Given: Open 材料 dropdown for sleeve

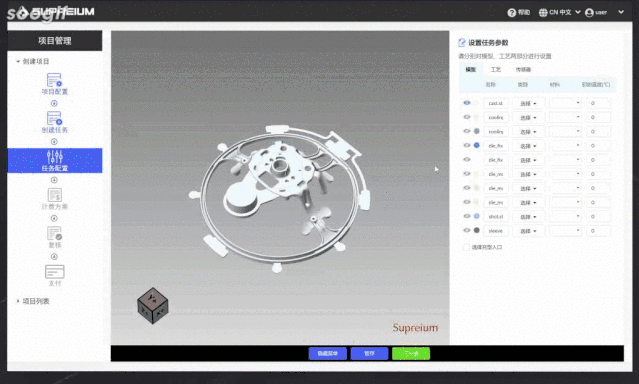Looking at the screenshot, I should (566, 231).
